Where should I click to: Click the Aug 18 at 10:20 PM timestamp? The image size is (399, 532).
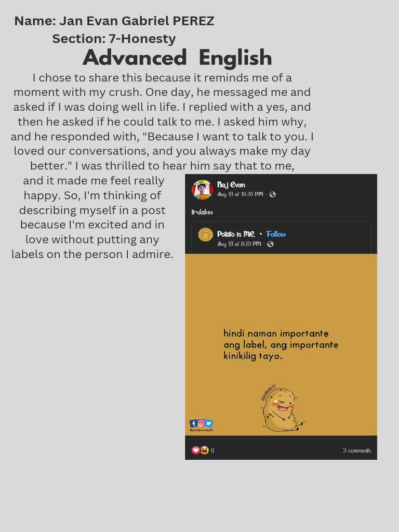240,194
